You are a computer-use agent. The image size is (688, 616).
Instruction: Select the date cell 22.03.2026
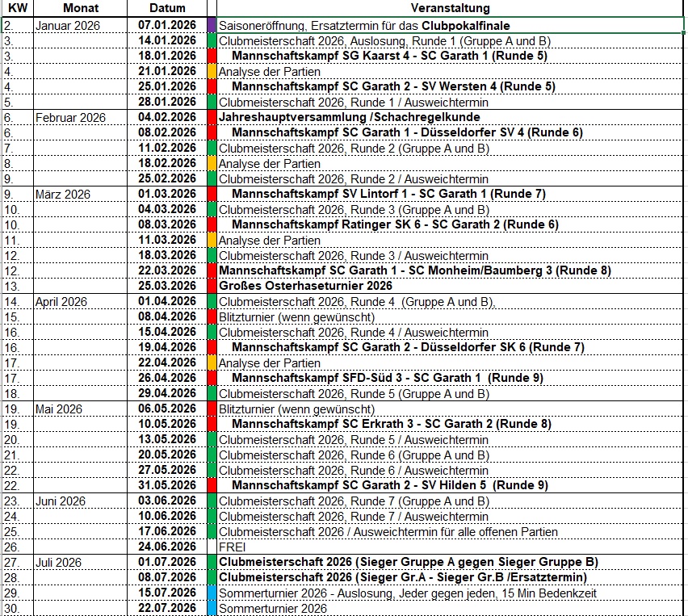coord(167,270)
